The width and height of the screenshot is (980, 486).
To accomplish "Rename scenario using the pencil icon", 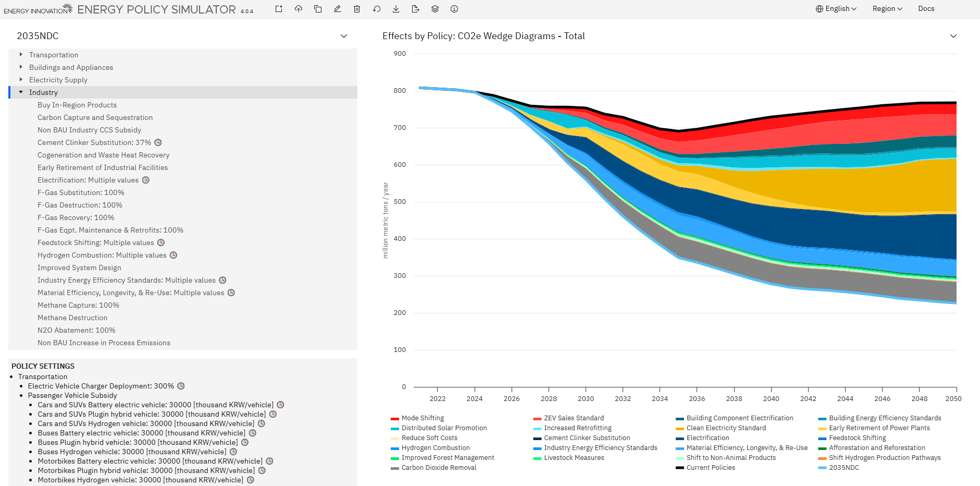I will pyautogui.click(x=338, y=9).
